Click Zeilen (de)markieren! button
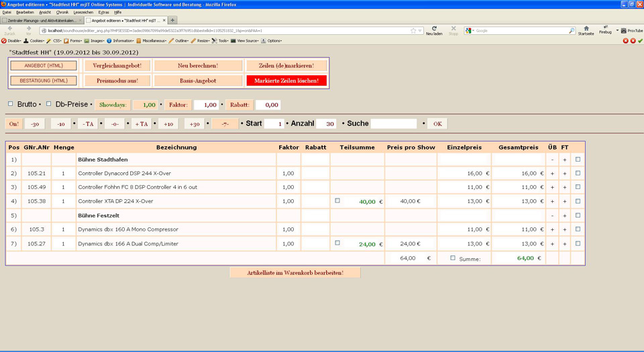This screenshot has height=352, width=644. [x=286, y=66]
